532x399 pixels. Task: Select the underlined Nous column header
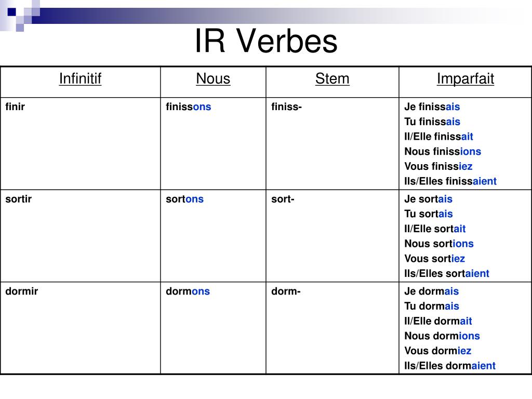point(213,79)
